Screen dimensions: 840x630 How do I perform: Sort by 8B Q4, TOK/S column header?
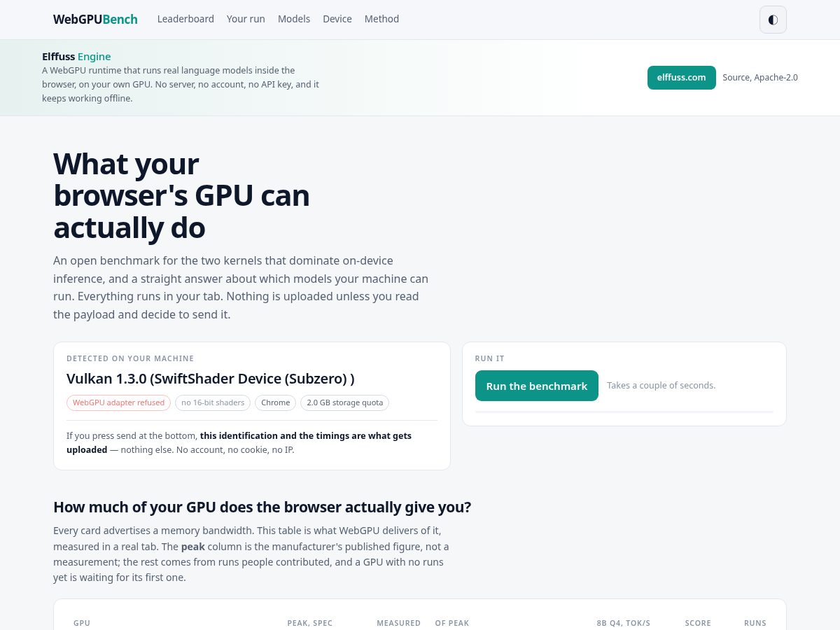[x=624, y=623]
